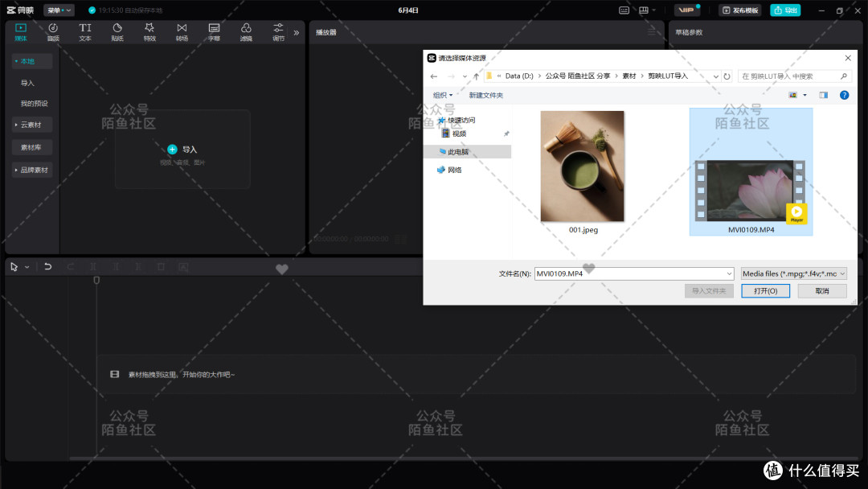Switch to the 音频 audio tab
868x489 pixels.
click(53, 32)
